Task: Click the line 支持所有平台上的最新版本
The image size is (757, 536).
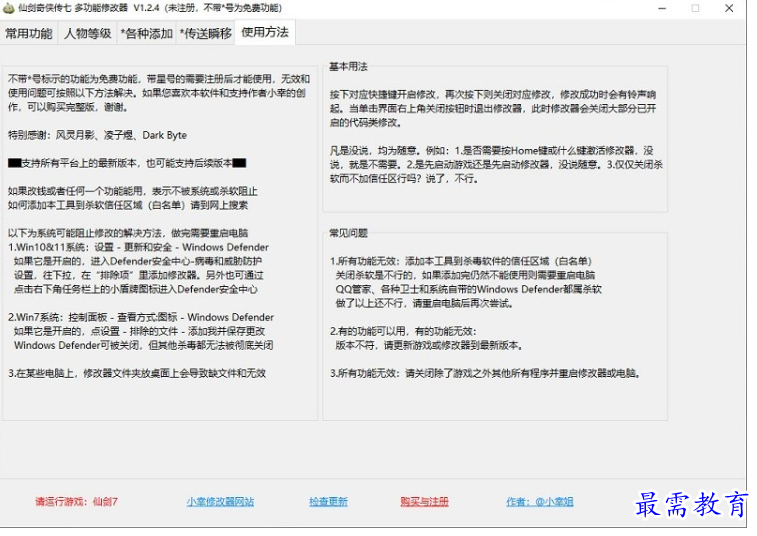Action: coord(127,163)
